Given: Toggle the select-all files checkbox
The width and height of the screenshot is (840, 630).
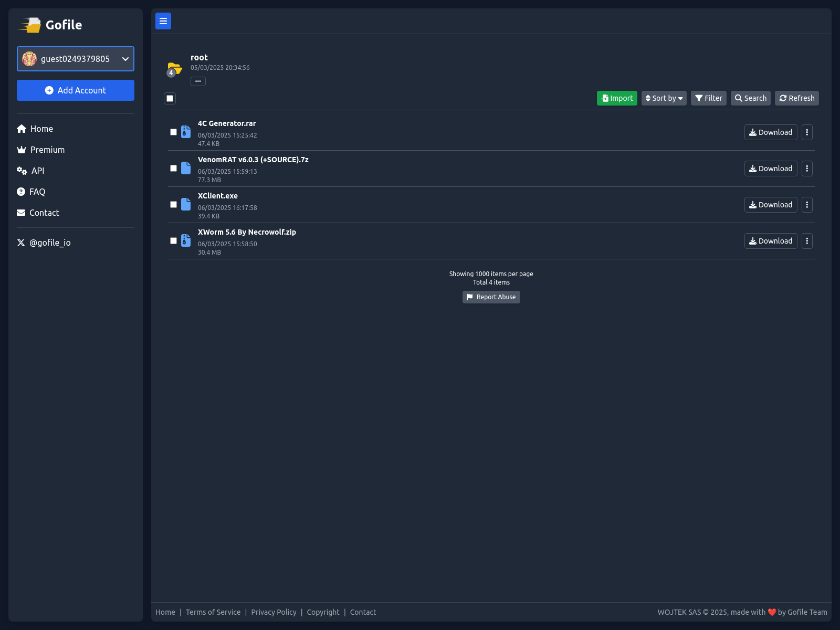Looking at the screenshot, I should coord(170,98).
